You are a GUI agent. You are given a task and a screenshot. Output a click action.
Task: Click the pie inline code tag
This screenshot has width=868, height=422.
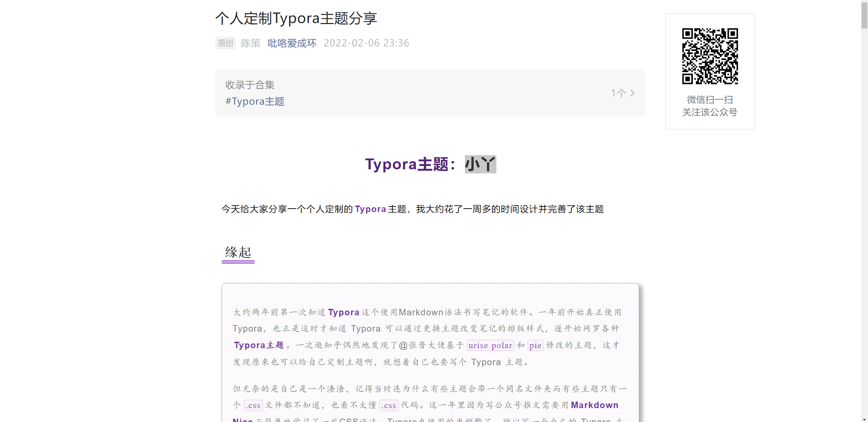(x=535, y=345)
